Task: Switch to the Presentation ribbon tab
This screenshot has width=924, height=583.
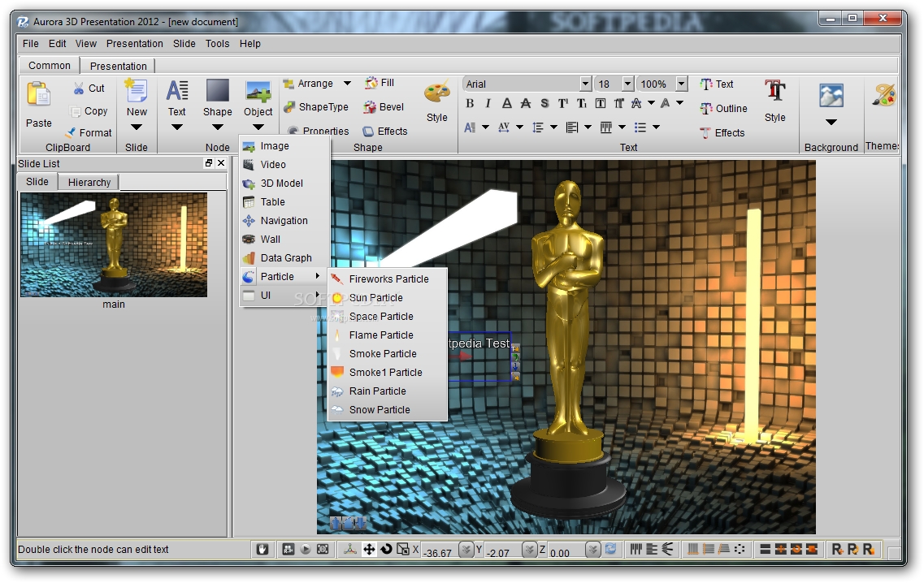Action: (x=118, y=66)
